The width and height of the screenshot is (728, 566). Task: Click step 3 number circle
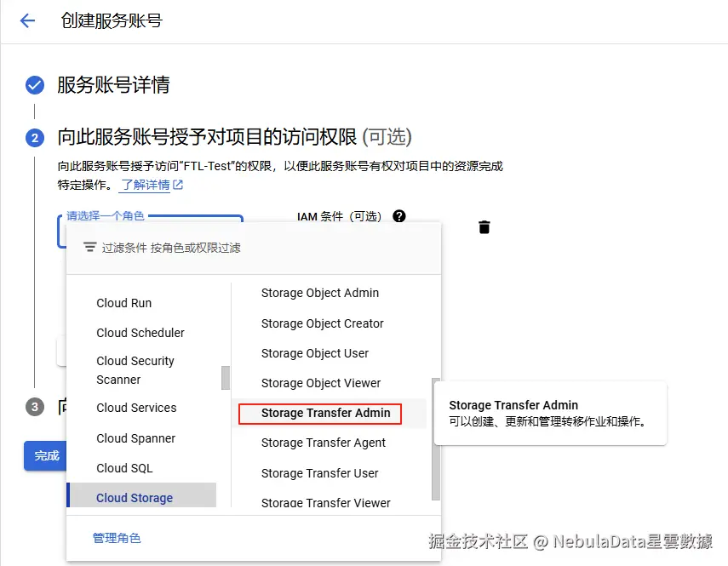coord(35,407)
